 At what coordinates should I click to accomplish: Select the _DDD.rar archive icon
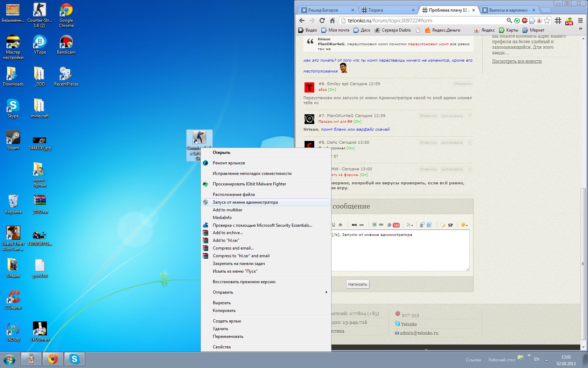(x=40, y=204)
